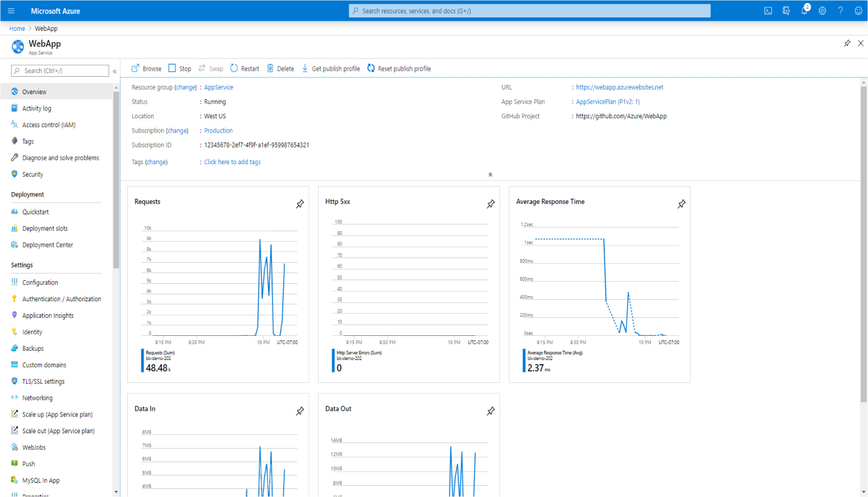Restart the web app
868x497 pixels.
coord(244,68)
